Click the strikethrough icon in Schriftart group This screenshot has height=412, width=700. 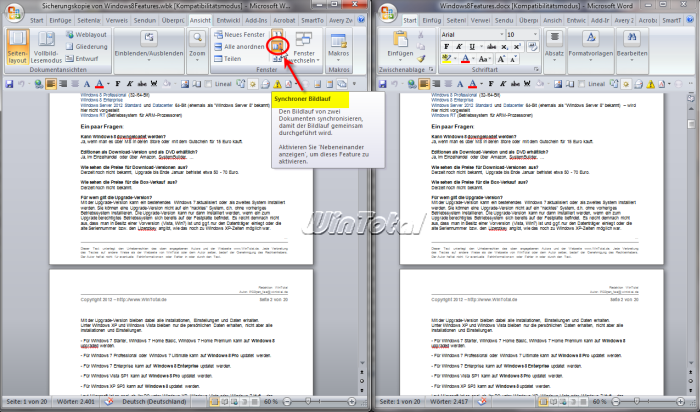click(x=492, y=46)
